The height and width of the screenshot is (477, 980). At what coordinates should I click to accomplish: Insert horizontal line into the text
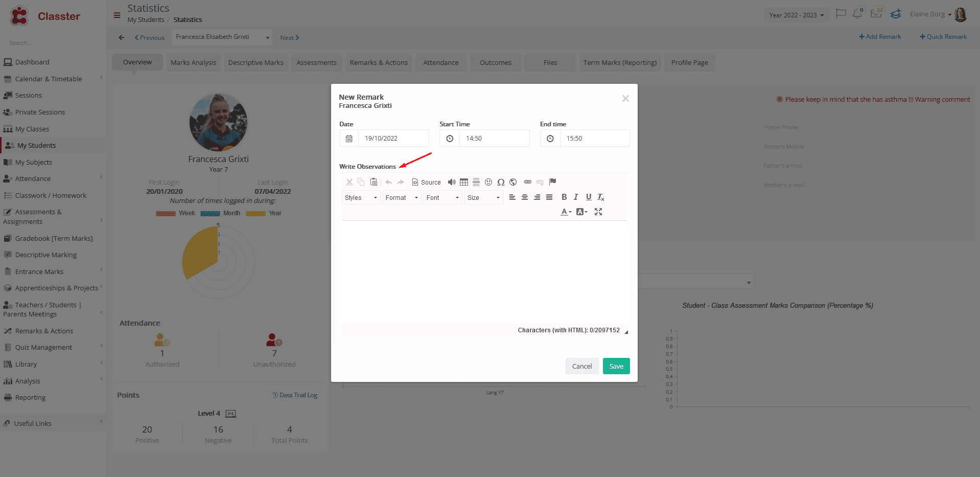click(x=476, y=182)
